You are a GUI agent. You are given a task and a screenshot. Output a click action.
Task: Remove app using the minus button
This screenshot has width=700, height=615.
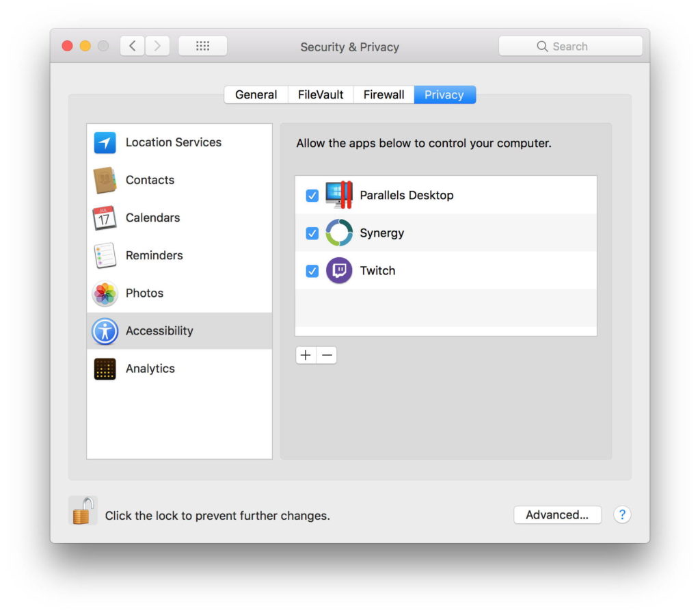(327, 355)
